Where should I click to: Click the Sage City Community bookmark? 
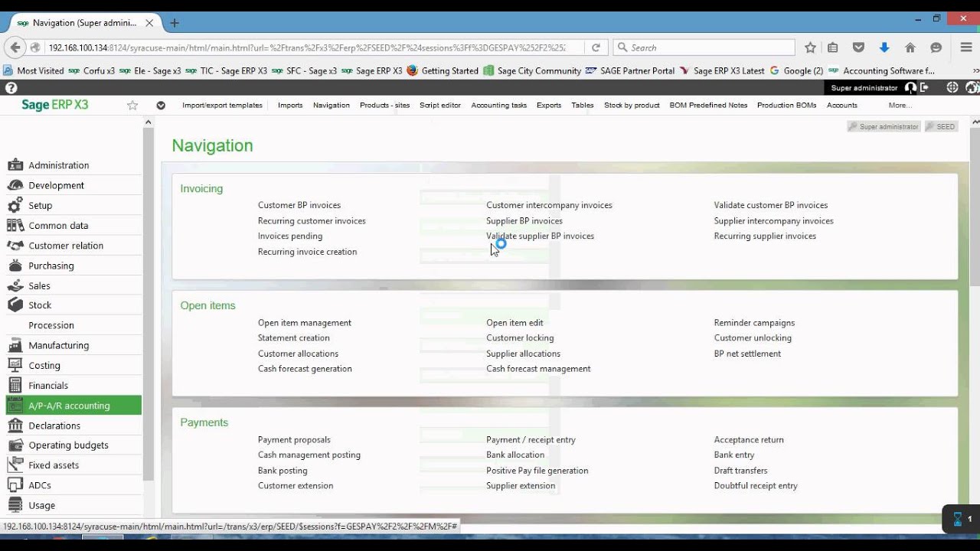[532, 70]
